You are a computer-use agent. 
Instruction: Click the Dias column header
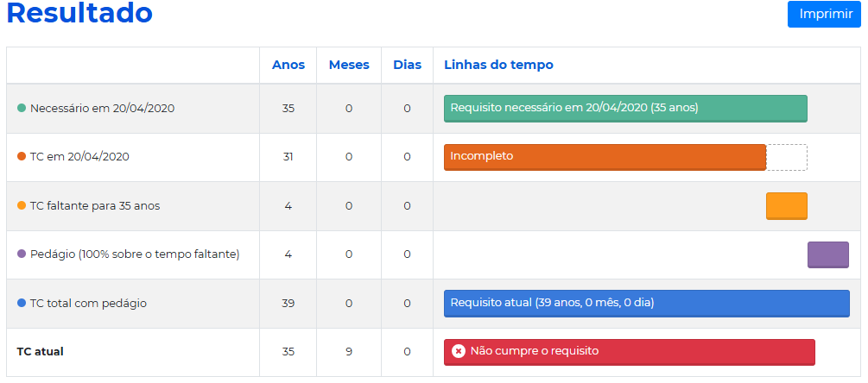pos(407,65)
